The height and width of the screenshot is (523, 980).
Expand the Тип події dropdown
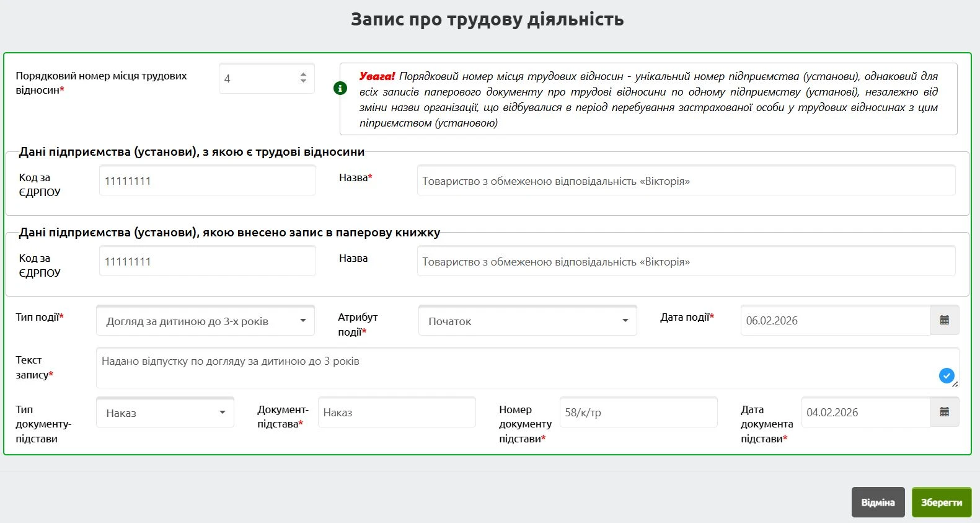205,321
